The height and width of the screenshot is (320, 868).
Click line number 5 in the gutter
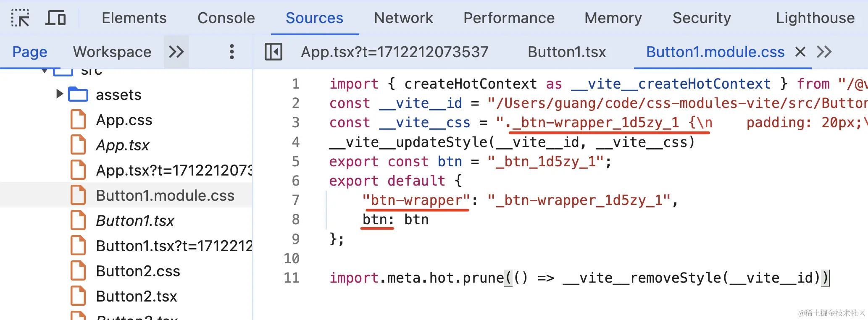tap(296, 162)
